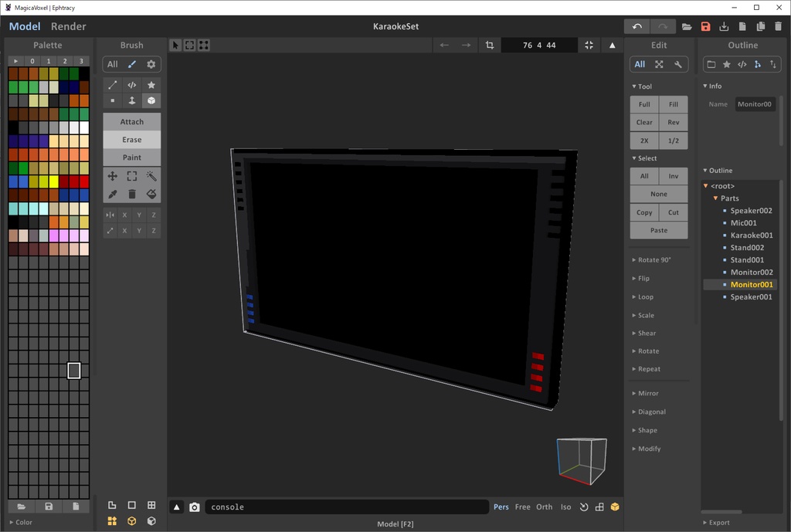Select the Fill bucket tool
This screenshot has height=532, width=791.
[151, 194]
